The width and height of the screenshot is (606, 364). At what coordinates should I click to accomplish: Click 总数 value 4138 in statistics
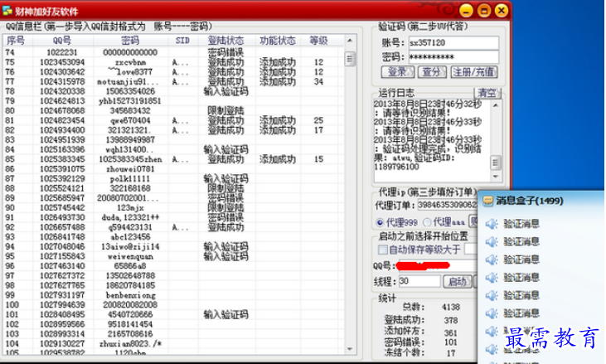point(451,307)
